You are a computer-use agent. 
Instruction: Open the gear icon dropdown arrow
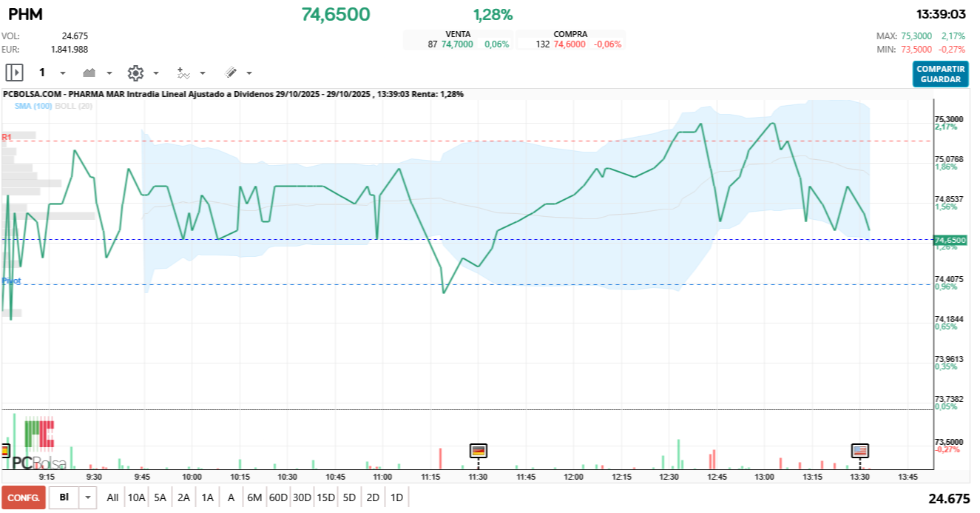point(155,73)
